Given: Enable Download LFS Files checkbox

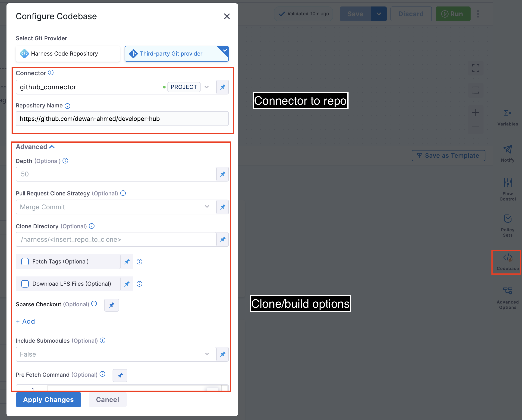Looking at the screenshot, I should [25, 284].
